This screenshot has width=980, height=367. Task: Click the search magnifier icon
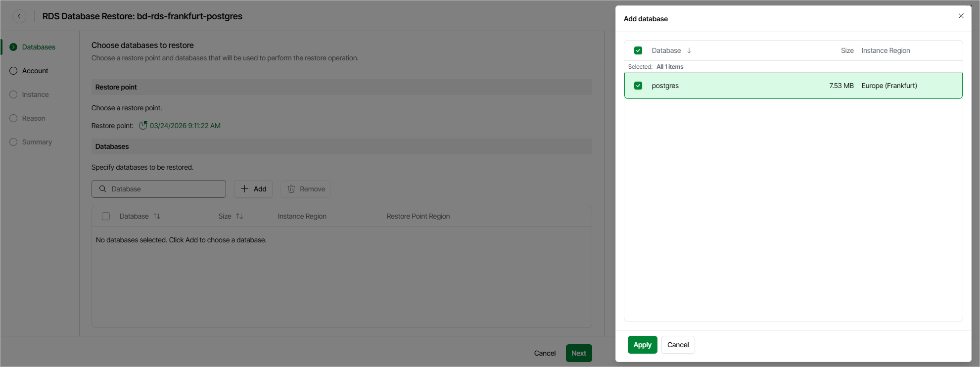point(103,189)
